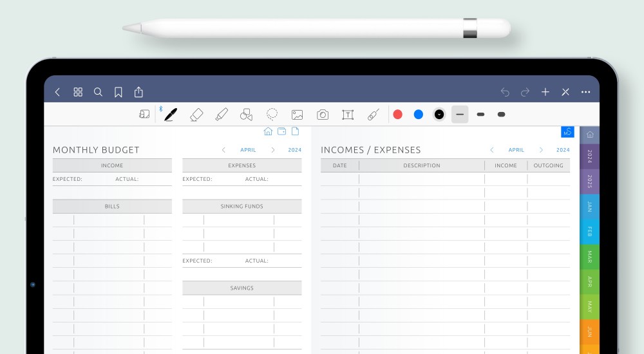Viewport: 644px width, 354px height.
Task: Open the wallet page link icon
Action: (282, 131)
